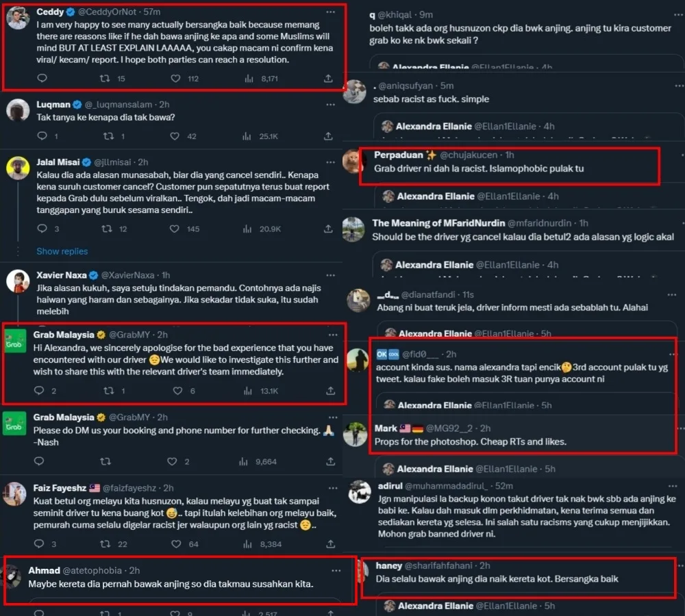The height and width of the screenshot is (616, 685).
Task: View analytics on Luqman's tweet
Action: [247, 136]
